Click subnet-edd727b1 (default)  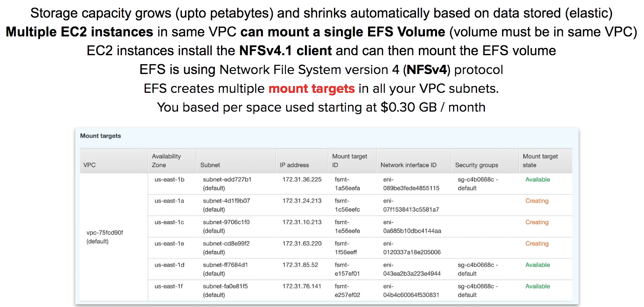(227, 184)
